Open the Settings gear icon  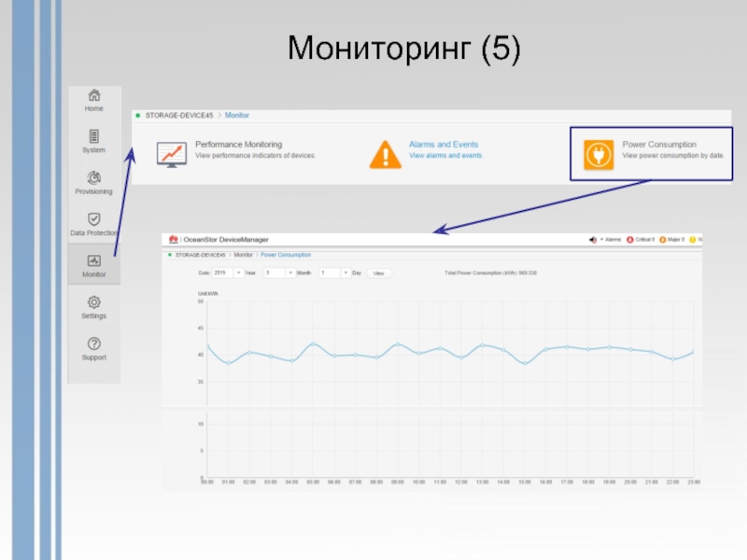94,301
